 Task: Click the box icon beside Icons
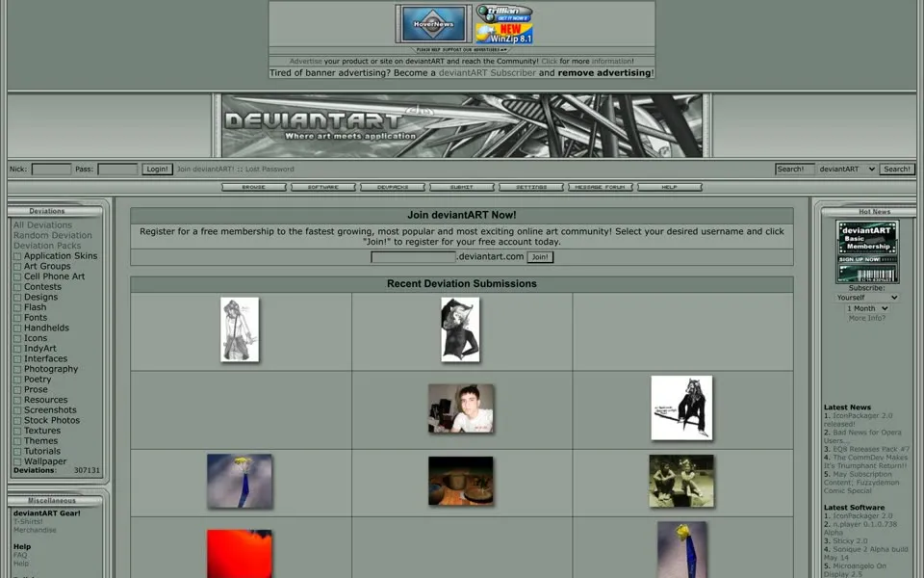click(x=17, y=338)
